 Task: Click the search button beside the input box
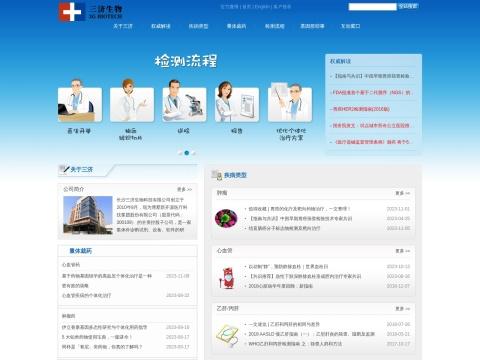[x=408, y=6]
